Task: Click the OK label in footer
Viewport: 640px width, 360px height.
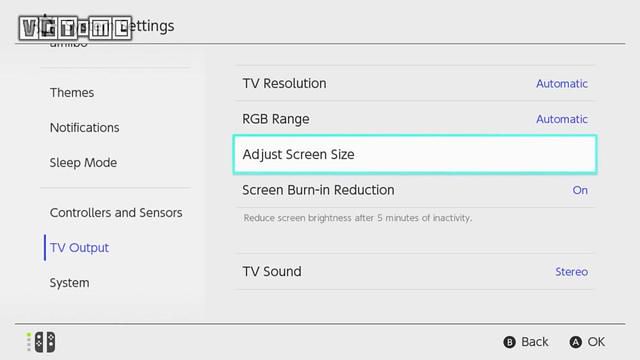Action: [x=596, y=342]
